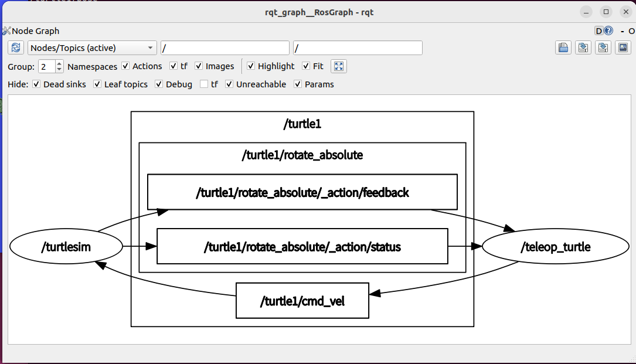Image resolution: width=636 pixels, height=364 pixels.
Task: Enable Hide tf checkbox
Action: tap(204, 84)
